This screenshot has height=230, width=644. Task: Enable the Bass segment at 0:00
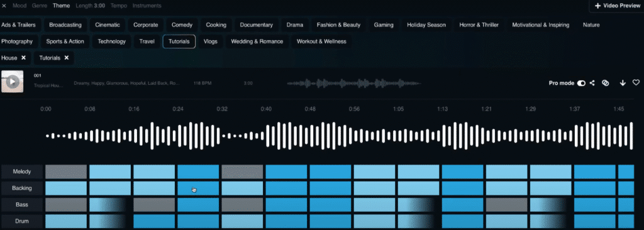(66, 204)
